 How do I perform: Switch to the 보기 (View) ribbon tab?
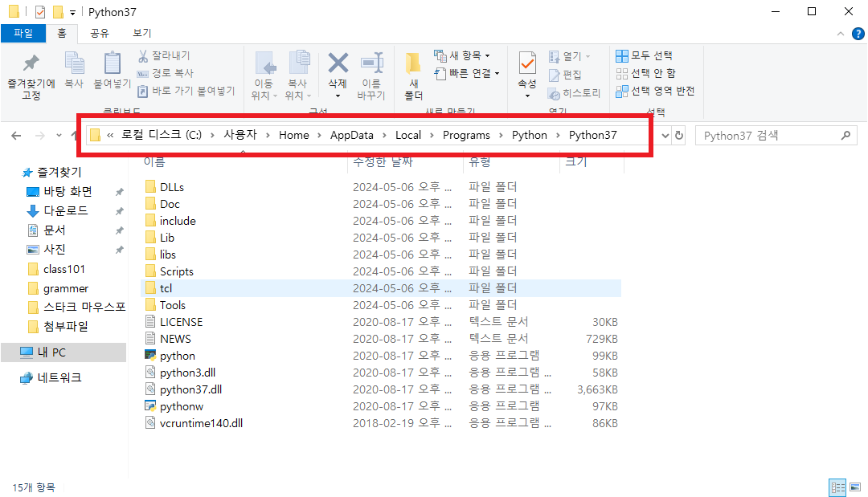(x=141, y=33)
